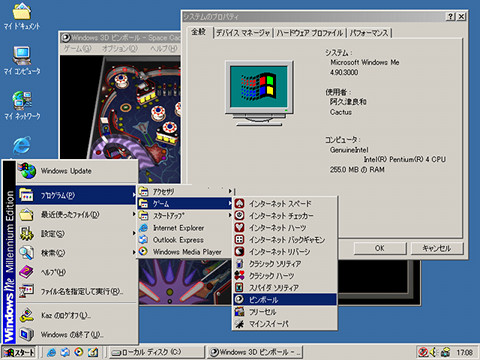Launch Outlook Express from Programs menu
The width and height of the screenshot is (480, 360).
pyautogui.click(x=185, y=240)
